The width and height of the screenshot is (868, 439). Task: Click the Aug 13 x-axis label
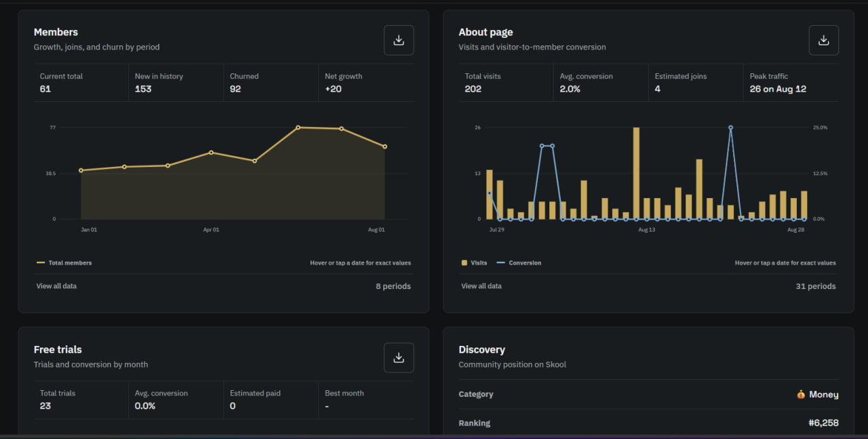tap(646, 229)
